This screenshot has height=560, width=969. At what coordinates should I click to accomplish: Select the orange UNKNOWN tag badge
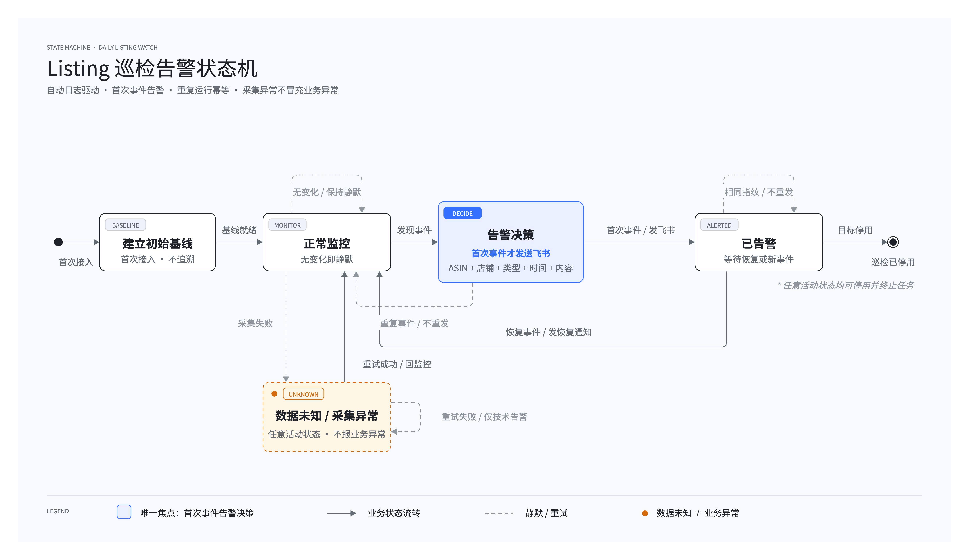tap(303, 394)
